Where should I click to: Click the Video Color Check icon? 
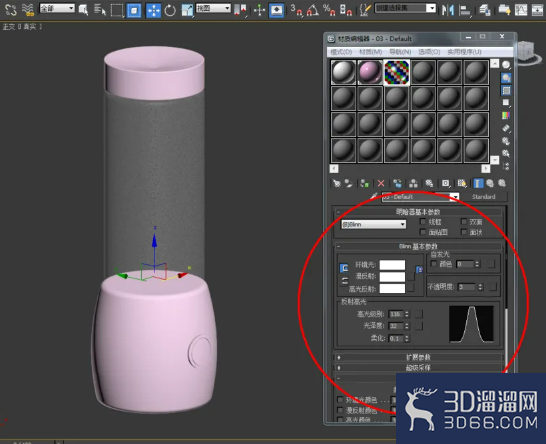pos(506,115)
